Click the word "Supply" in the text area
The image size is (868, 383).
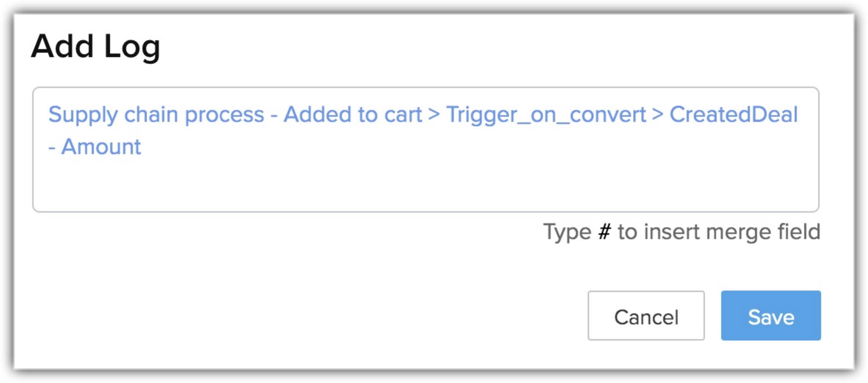83,114
